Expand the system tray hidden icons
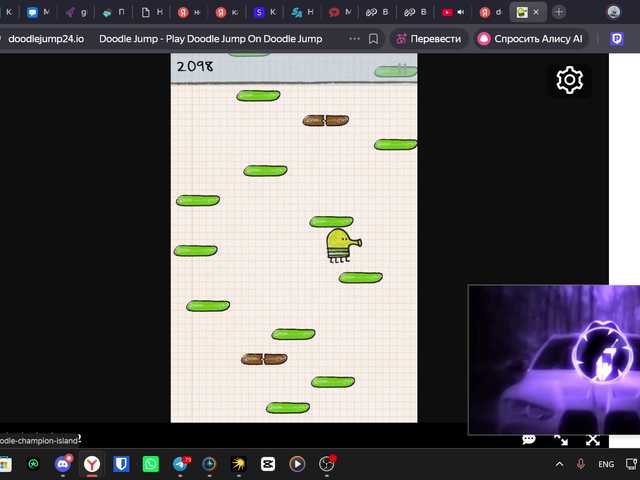The width and height of the screenshot is (640, 480). pyautogui.click(x=560, y=464)
